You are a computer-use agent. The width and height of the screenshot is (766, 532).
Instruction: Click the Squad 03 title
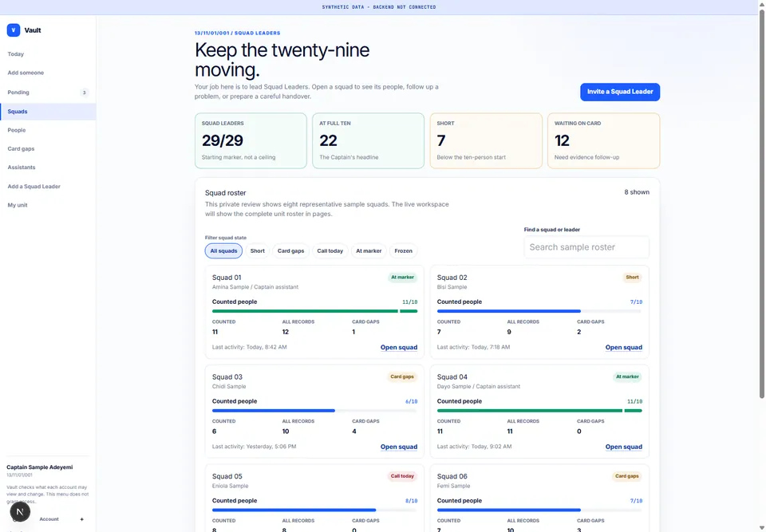(x=227, y=377)
